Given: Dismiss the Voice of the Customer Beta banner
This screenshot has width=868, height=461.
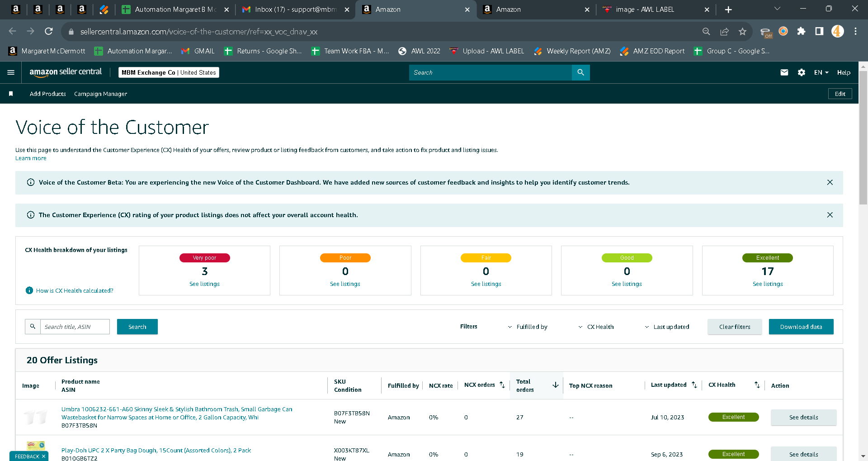Looking at the screenshot, I should (830, 182).
